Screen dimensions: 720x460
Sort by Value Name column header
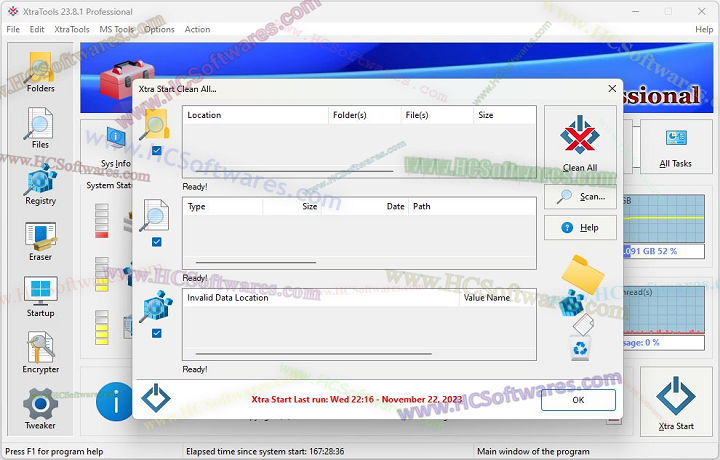497,298
